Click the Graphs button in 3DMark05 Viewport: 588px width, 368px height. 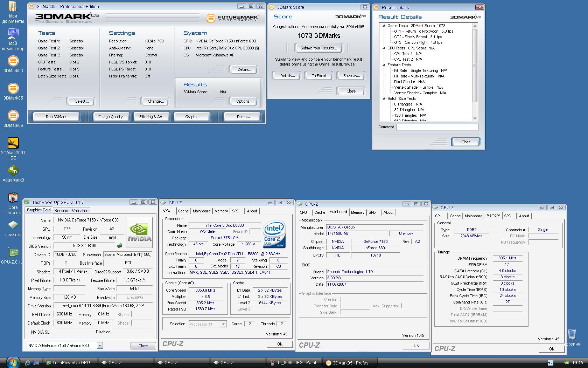tap(192, 117)
